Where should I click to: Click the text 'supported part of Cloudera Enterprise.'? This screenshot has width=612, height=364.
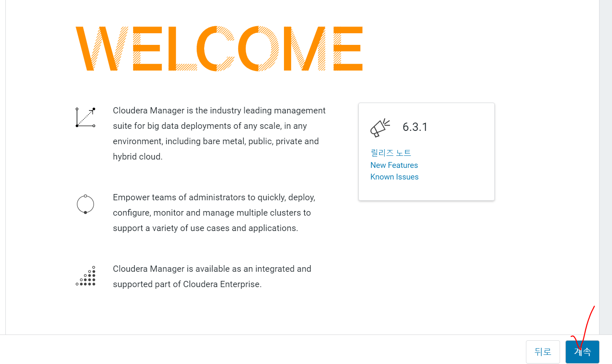187,284
